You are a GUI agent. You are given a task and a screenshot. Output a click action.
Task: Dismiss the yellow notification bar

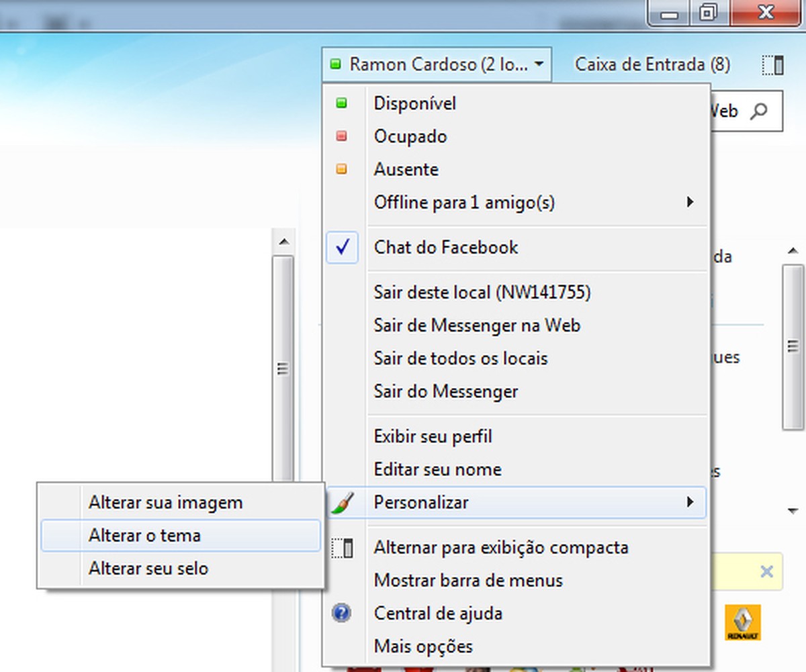766,572
